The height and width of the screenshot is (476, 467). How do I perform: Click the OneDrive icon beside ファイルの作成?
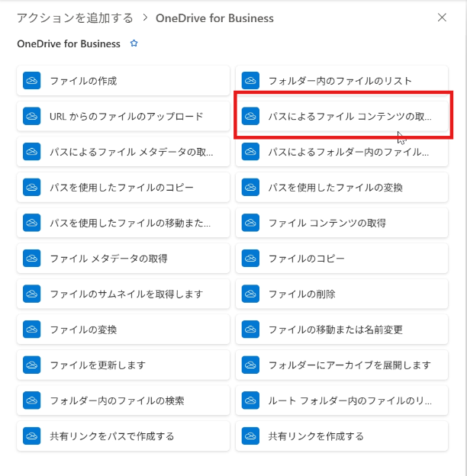pos(31,80)
